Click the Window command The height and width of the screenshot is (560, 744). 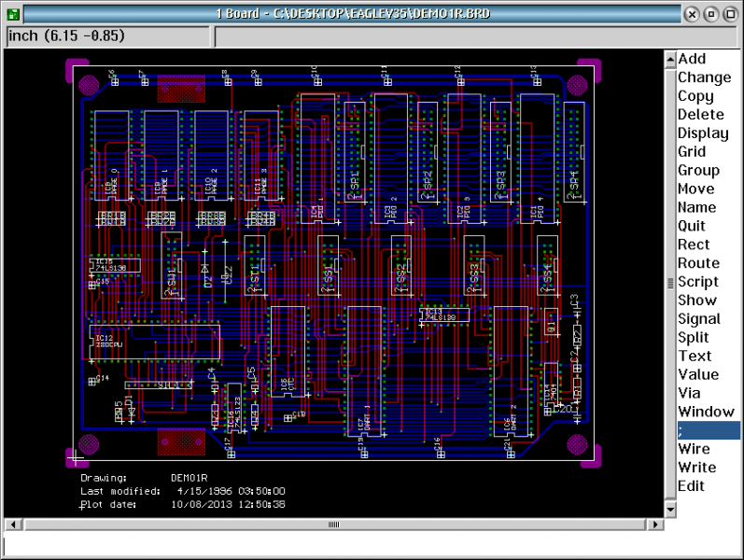pos(706,412)
